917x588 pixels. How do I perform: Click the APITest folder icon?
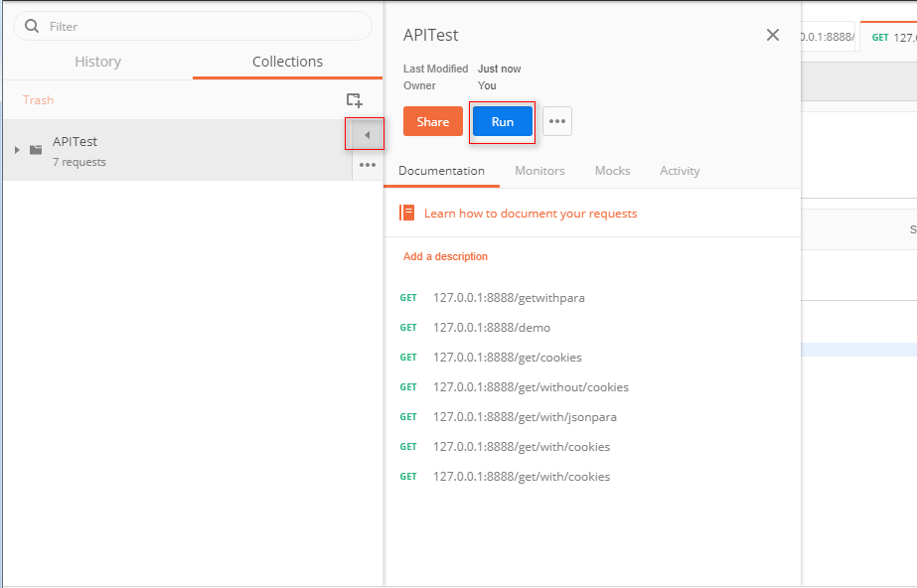point(36,150)
